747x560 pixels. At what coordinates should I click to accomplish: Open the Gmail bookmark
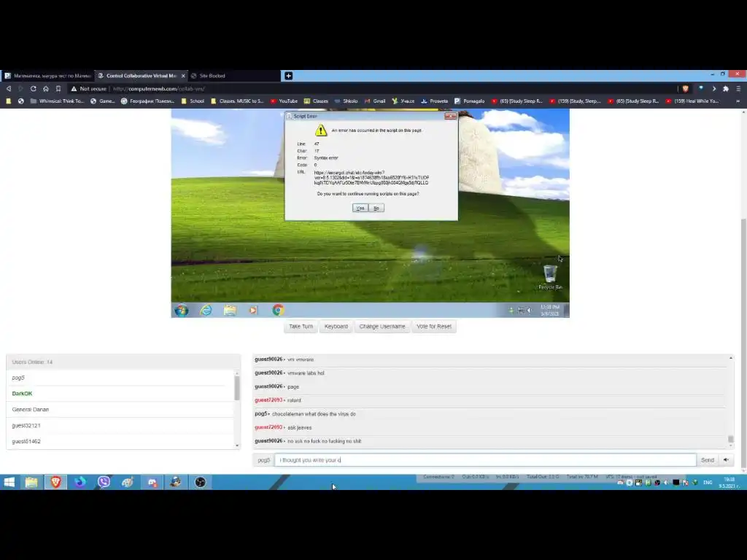[375, 101]
